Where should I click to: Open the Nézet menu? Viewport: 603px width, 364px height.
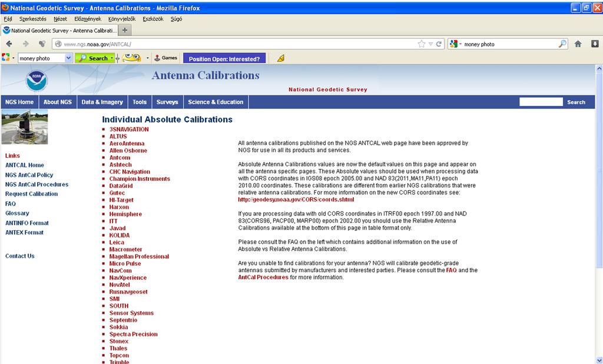pyautogui.click(x=60, y=19)
